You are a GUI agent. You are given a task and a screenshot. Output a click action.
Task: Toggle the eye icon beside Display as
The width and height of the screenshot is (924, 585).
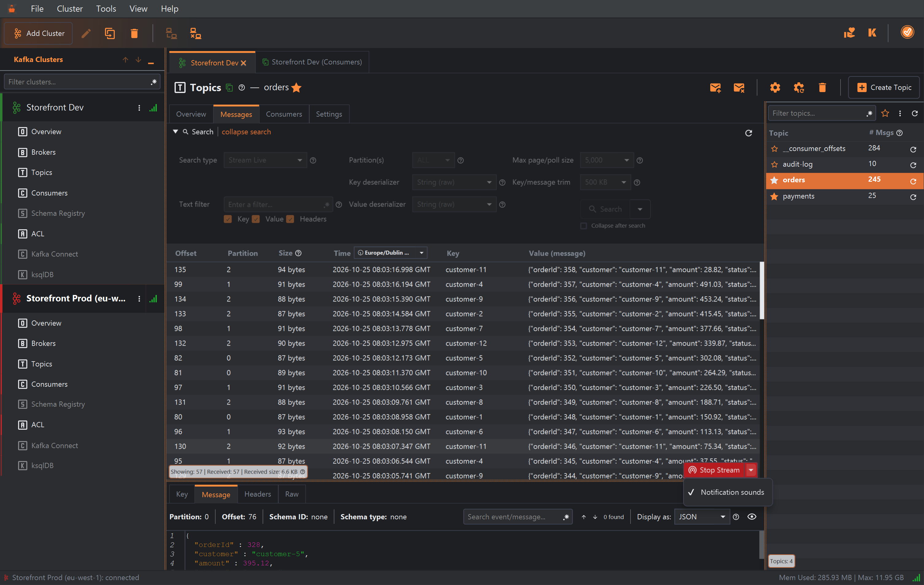pyautogui.click(x=752, y=517)
